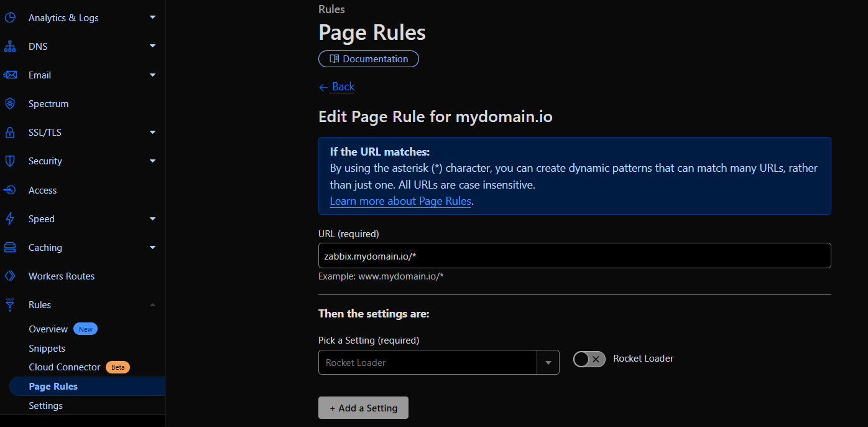Select Cloud Connector in the Rules submenu
The width and height of the screenshot is (868, 427).
pos(65,367)
